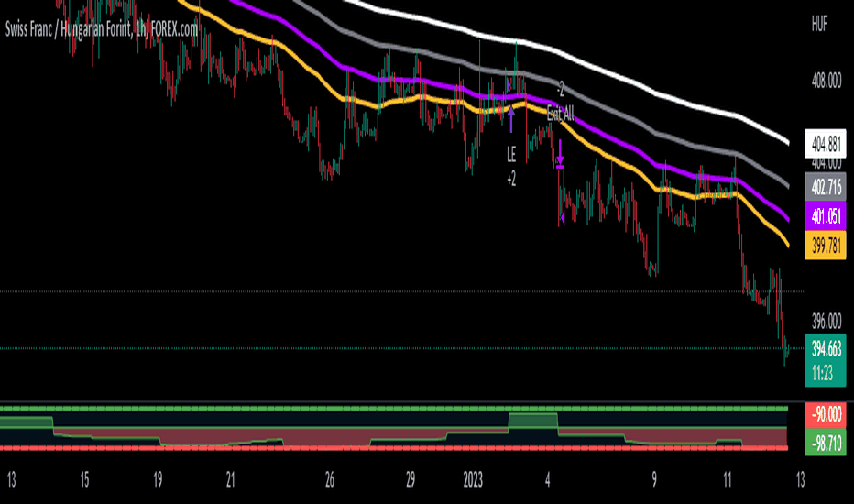Click date 21 on the time axis
This screenshot has height=504, width=854.
[x=230, y=480]
